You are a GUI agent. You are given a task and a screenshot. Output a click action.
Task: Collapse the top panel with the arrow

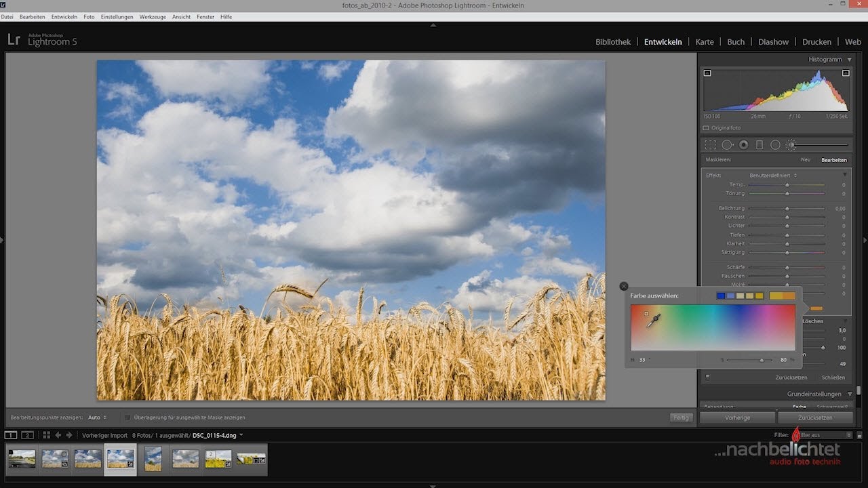pos(433,25)
